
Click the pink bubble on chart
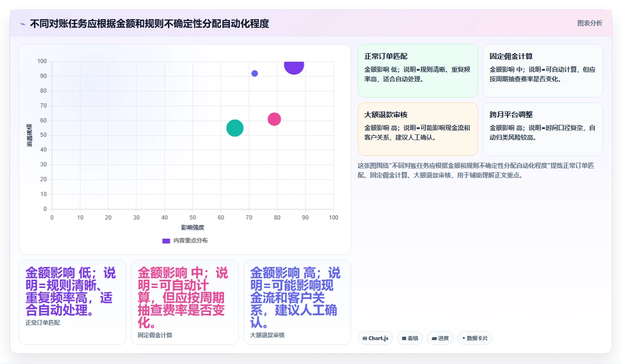click(x=274, y=119)
